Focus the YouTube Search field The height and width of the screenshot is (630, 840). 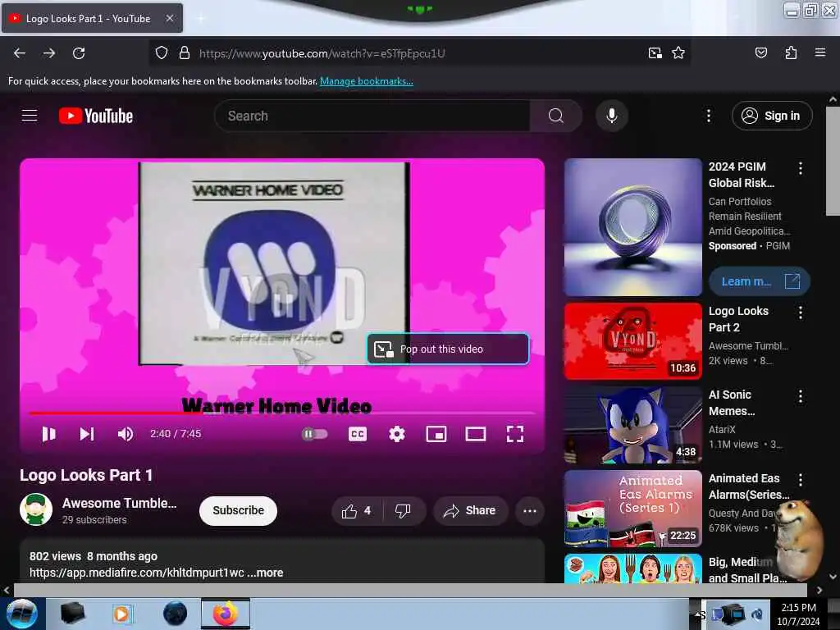click(x=372, y=116)
